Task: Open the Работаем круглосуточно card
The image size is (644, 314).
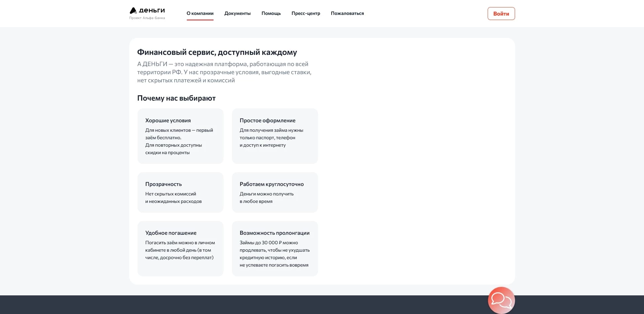Action: (x=275, y=192)
